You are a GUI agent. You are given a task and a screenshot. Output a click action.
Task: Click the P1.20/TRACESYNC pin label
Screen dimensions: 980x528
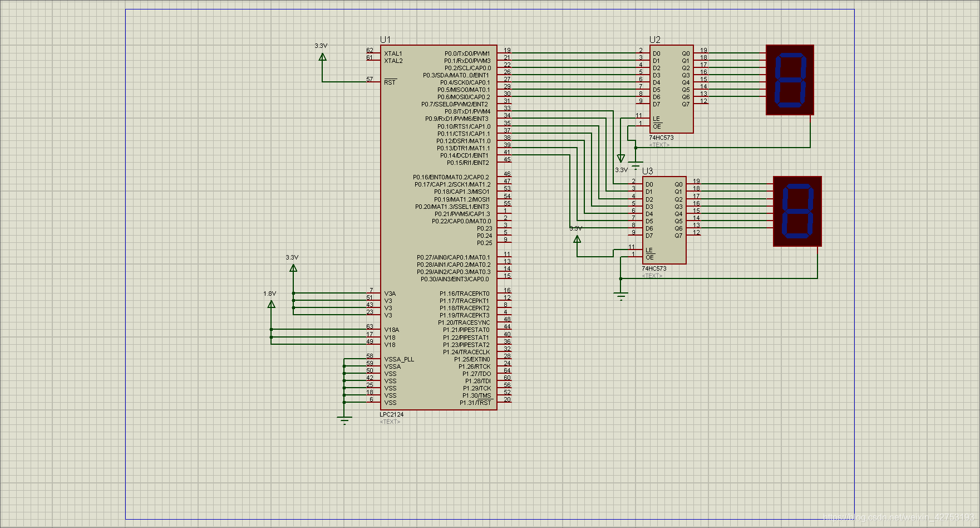[464, 322]
